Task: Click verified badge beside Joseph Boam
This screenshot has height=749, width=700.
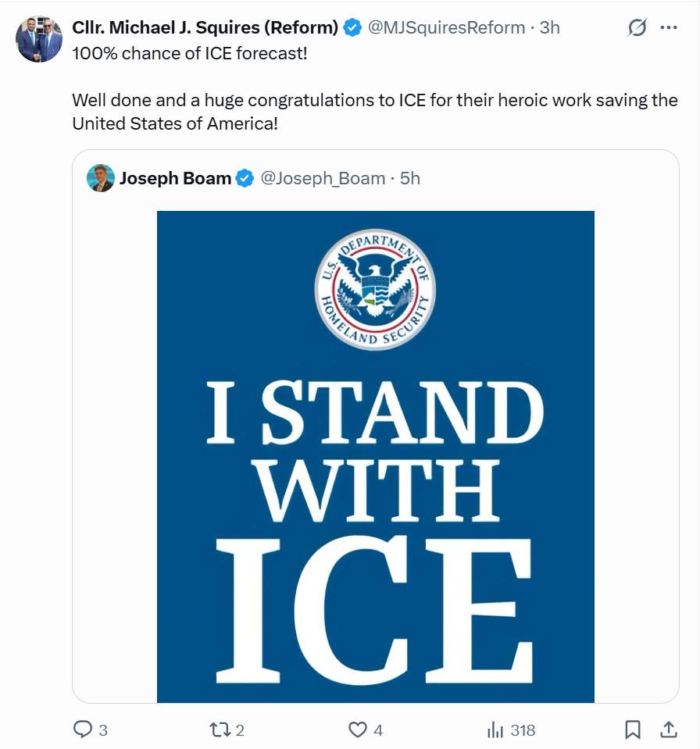Action: (245, 178)
